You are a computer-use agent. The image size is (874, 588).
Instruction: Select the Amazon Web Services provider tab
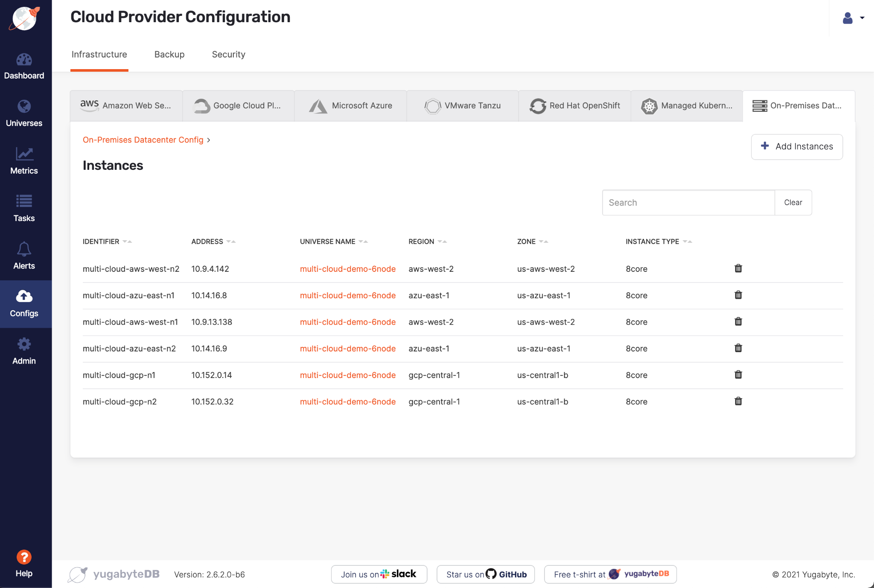coord(126,106)
